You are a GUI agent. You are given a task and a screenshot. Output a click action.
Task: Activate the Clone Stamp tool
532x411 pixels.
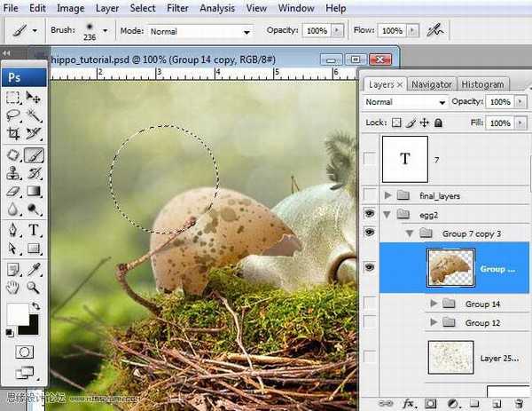click(13, 172)
